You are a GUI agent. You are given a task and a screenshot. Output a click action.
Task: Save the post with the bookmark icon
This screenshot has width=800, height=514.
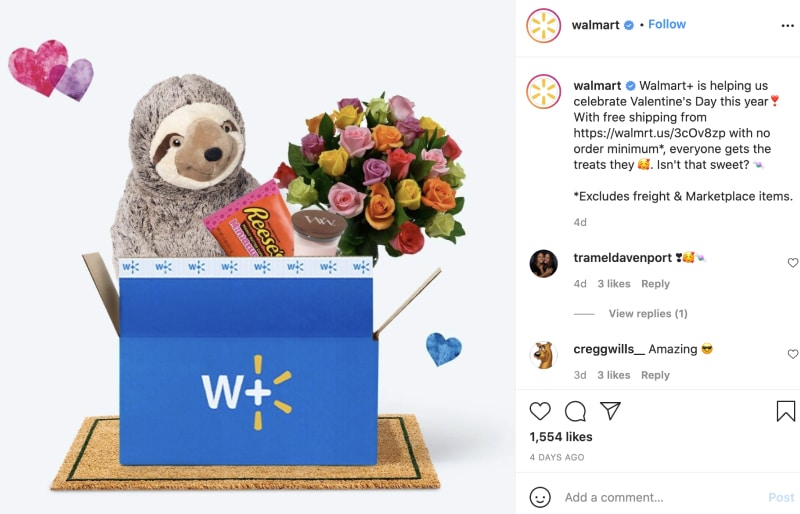[786, 411]
